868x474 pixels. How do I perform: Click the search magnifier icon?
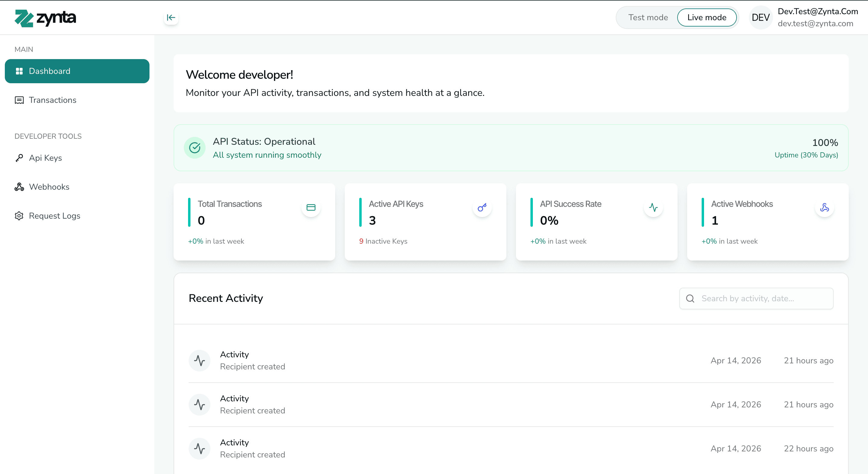tap(690, 298)
